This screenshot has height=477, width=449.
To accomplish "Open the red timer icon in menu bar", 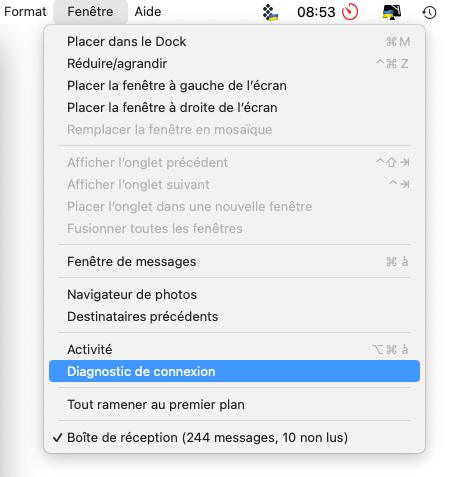I will 350,12.
